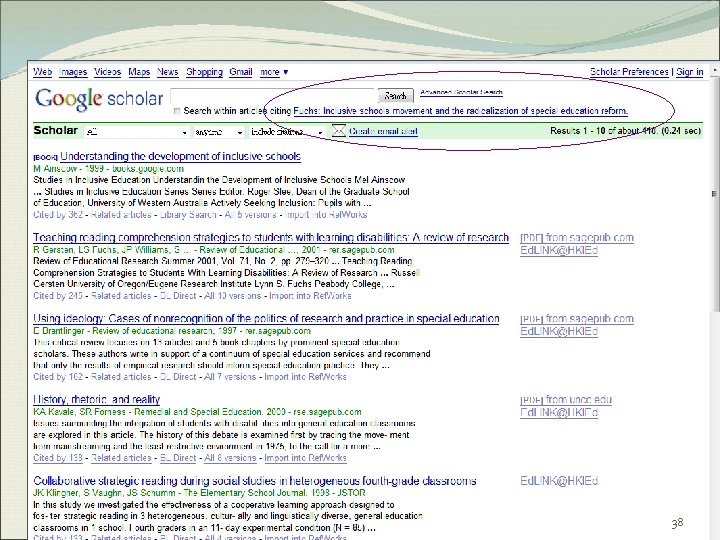
Task: Click All 8 versions link
Action: coord(231,458)
